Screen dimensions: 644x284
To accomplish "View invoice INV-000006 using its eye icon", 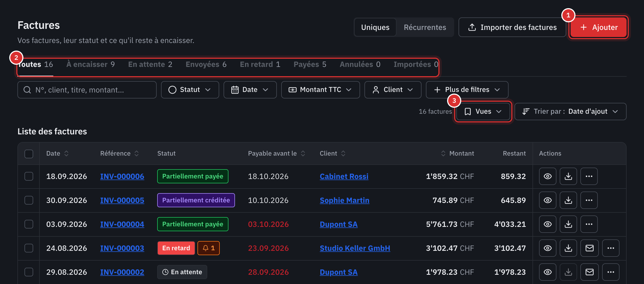I will coord(547,176).
